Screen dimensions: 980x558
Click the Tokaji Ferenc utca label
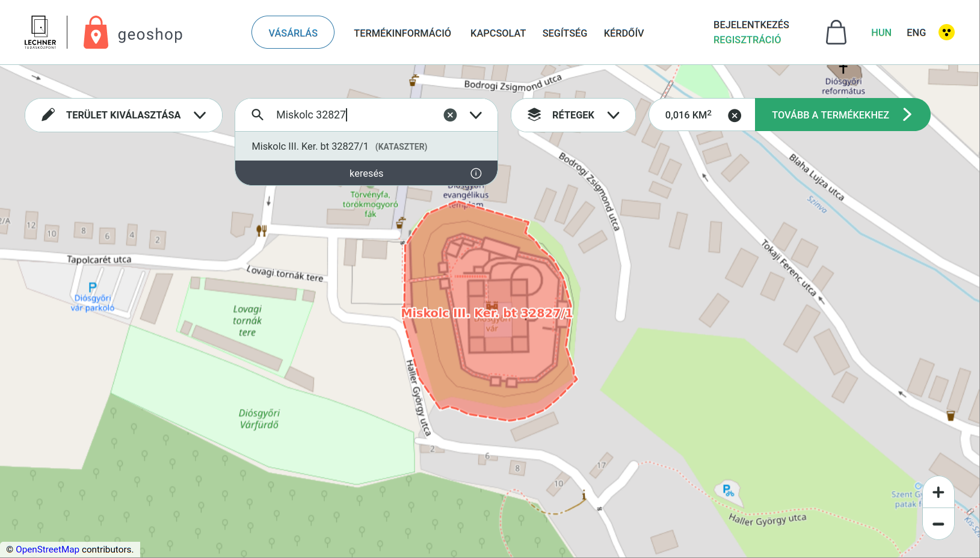(x=789, y=268)
